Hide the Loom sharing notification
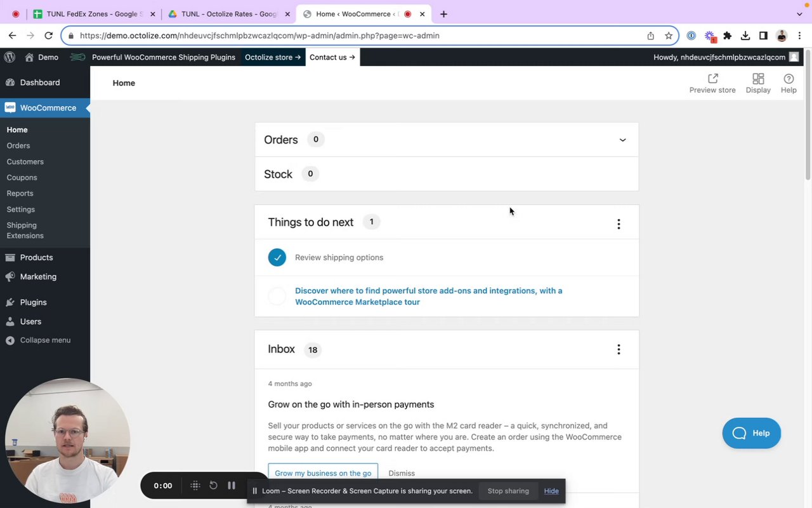 [551, 491]
